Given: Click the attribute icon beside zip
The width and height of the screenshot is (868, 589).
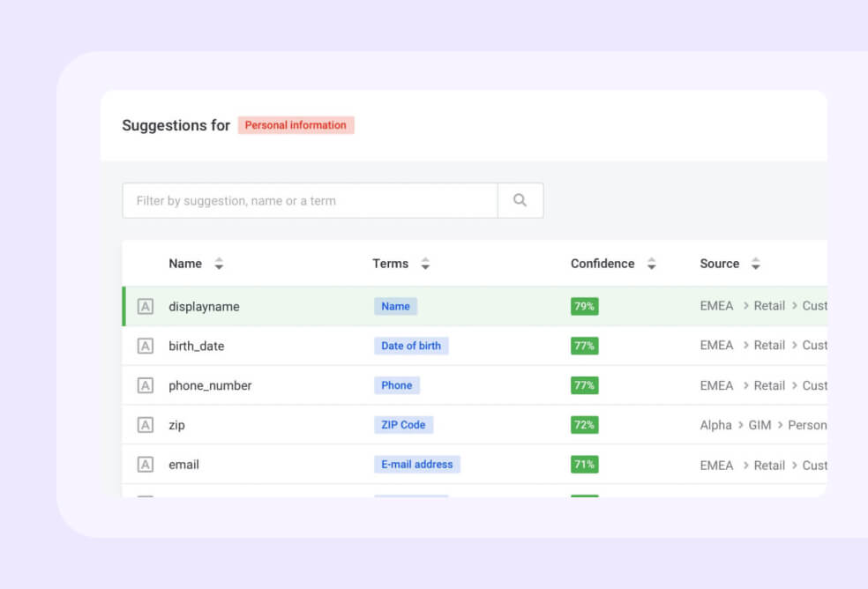Looking at the screenshot, I should click(146, 425).
